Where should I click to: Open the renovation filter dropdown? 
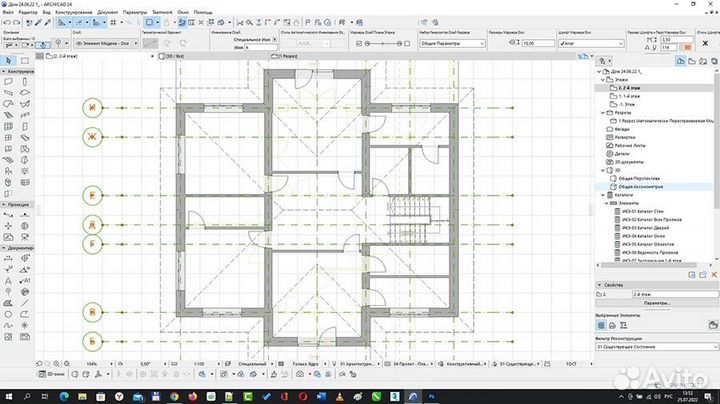655,350
